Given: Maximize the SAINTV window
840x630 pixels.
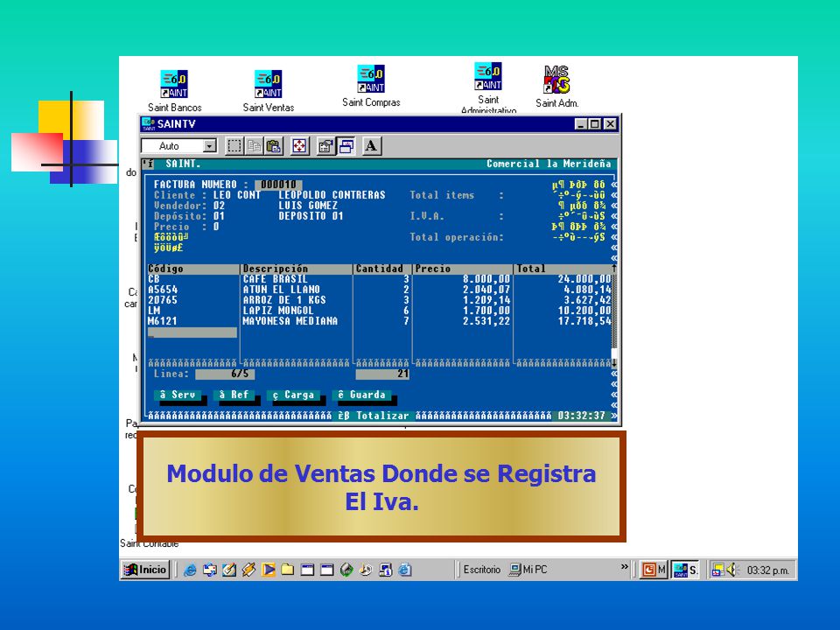Looking at the screenshot, I should 595,124.
